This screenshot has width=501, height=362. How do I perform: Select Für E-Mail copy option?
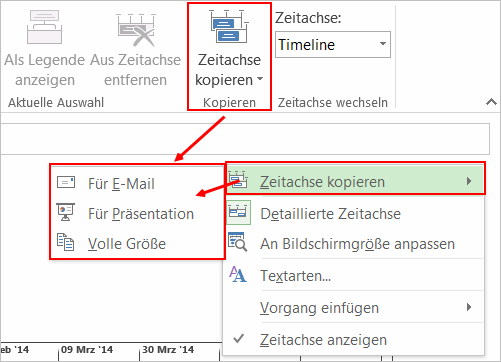coord(137,183)
